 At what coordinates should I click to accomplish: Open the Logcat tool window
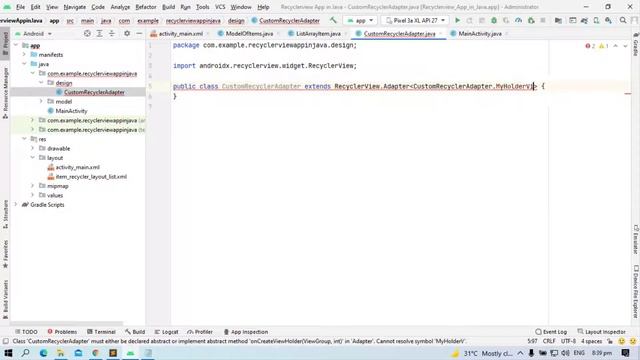tap(167, 332)
